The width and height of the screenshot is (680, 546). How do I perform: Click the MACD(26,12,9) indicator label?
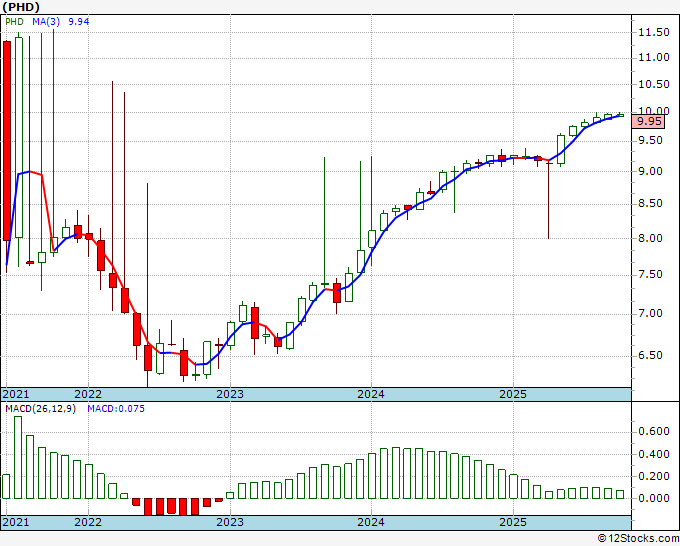(x=40, y=409)
